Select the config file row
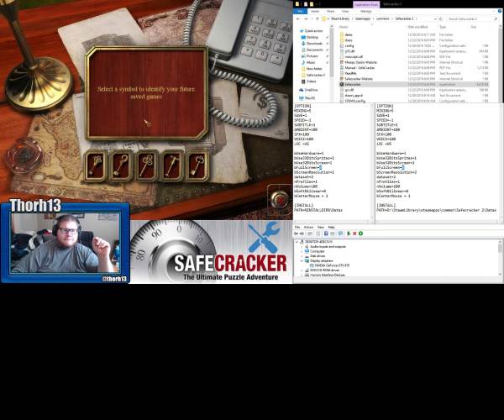The image size is (504, 420). point(414,45)
